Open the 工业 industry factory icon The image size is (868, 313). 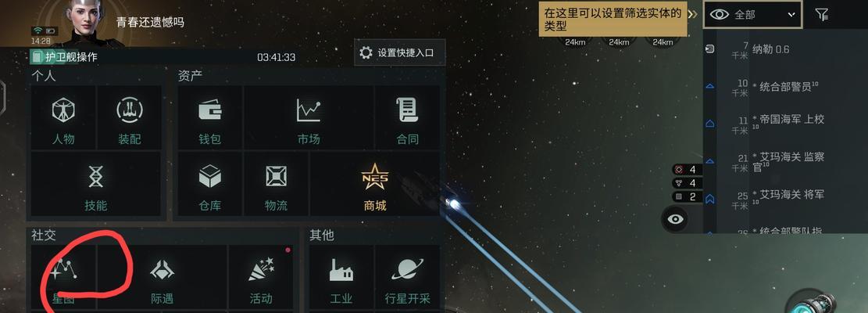coord(341,277)
